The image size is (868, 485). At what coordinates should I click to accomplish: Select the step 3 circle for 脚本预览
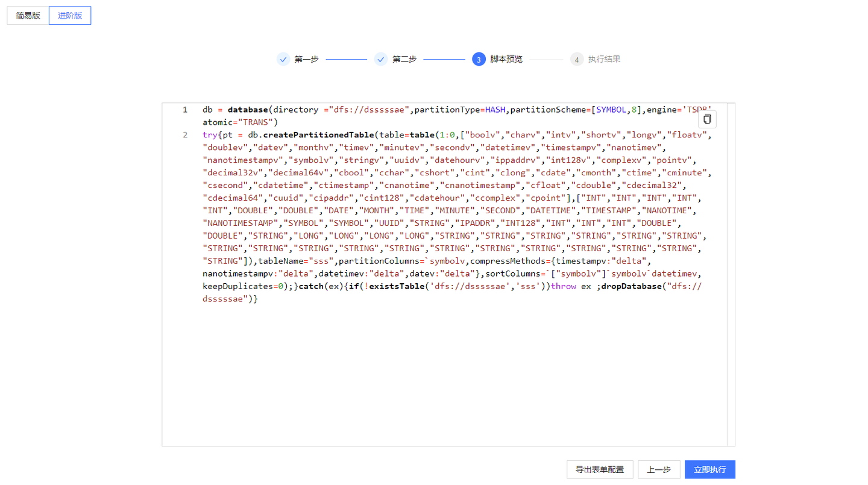[x=479, y=59]
